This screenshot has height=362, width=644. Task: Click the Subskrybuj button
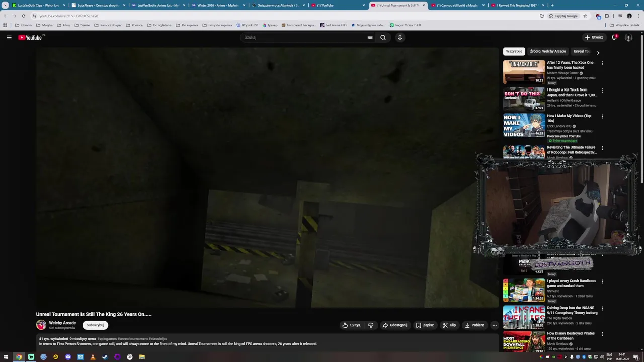point(95,325)
